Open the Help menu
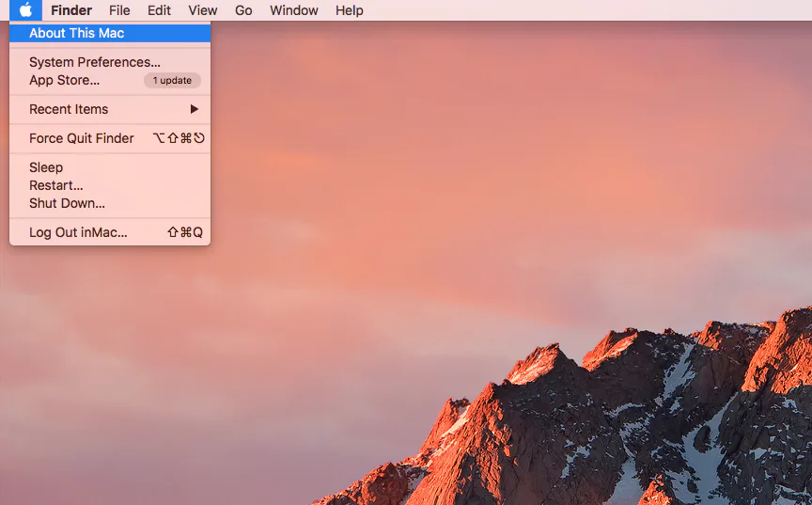This screenshot has height=505, width=812. pos(349,10)
